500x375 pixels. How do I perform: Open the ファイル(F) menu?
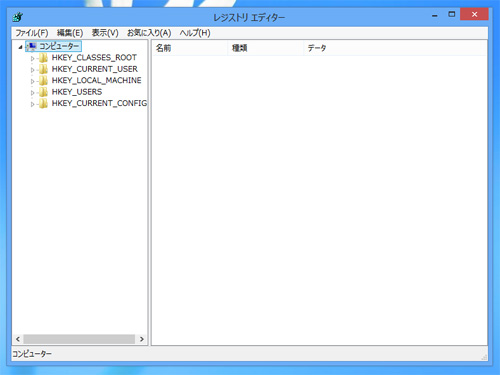coord(32,33)
